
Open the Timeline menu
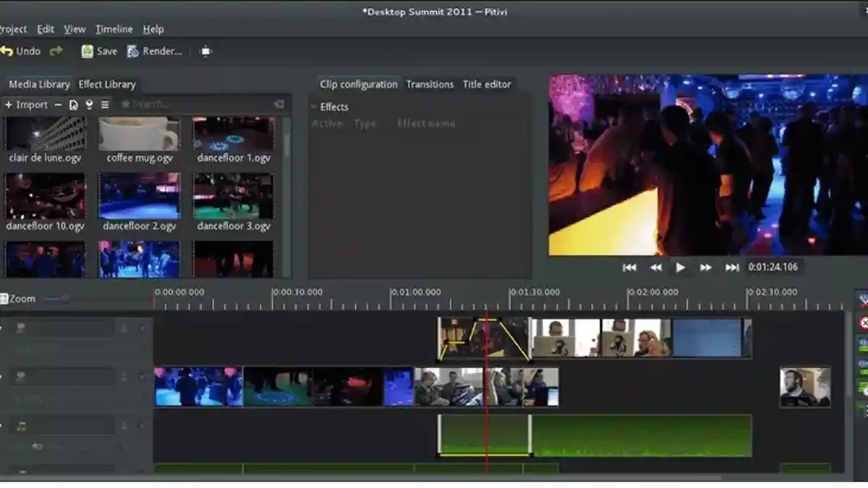point(114,30)
